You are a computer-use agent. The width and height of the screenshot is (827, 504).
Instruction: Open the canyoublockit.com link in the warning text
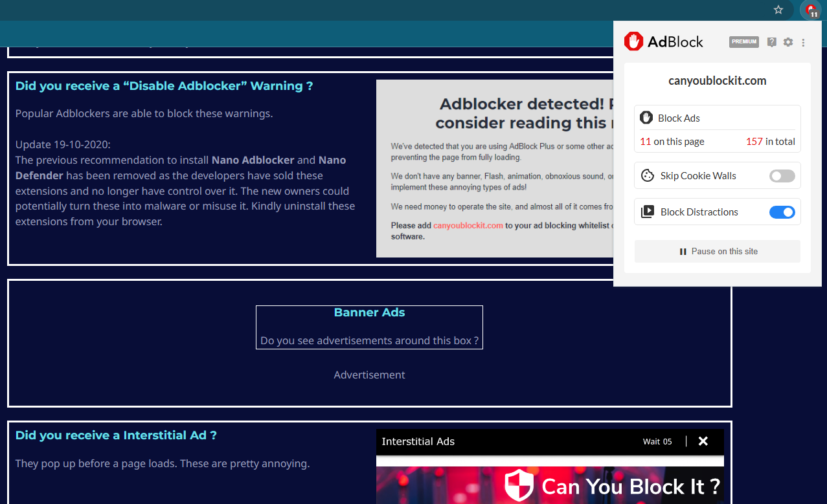(x=468, y=225)
